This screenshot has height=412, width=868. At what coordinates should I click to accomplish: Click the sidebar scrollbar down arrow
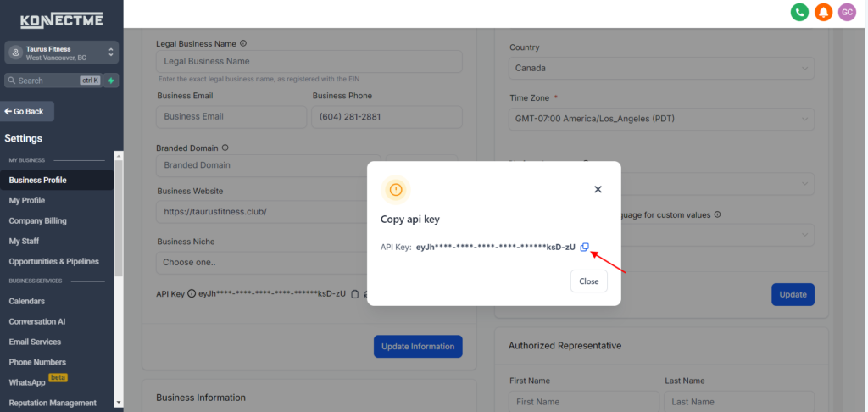coord(119,403)
